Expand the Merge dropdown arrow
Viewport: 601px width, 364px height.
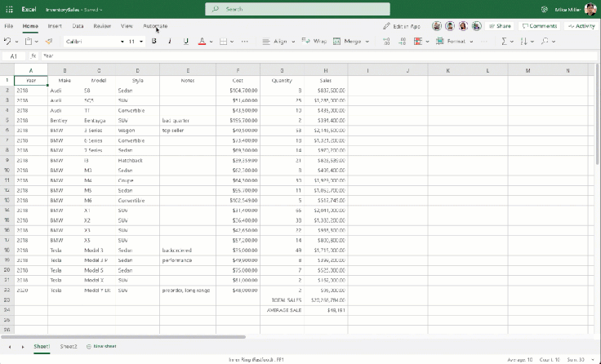pos(367,42)
